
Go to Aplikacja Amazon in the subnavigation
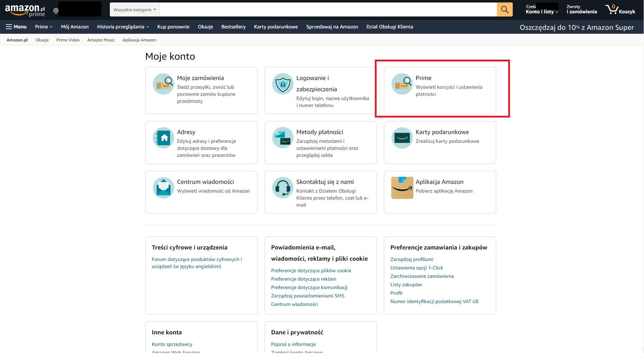click(x=139, y=40)
